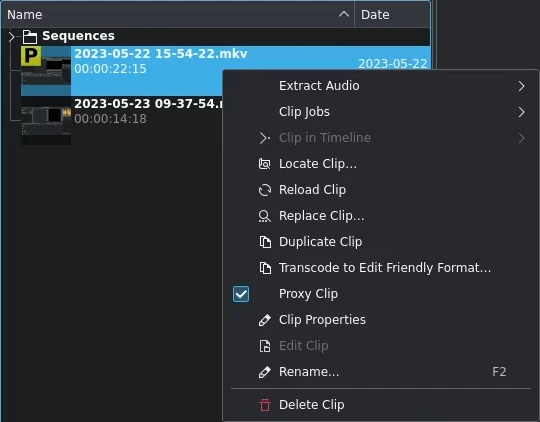Click the date value 2023-05-22
Screen dimensions: 540x422
[x=392, y=64]
